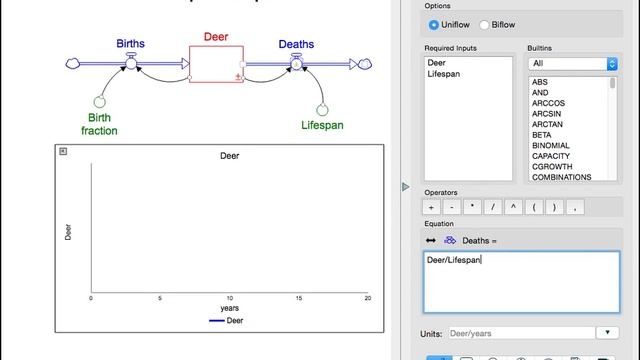Insert a closing parenthesis

[x=554, y=207]
